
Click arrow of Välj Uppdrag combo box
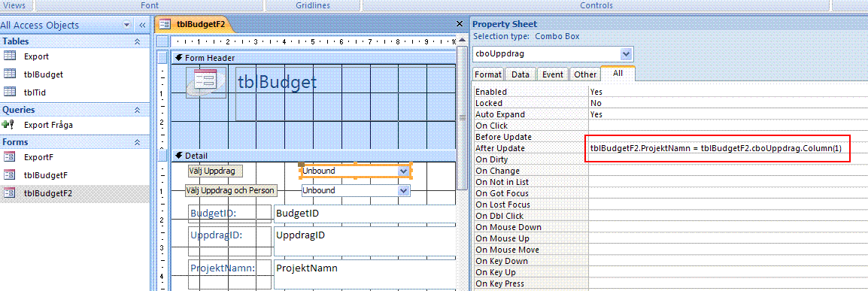404,171
